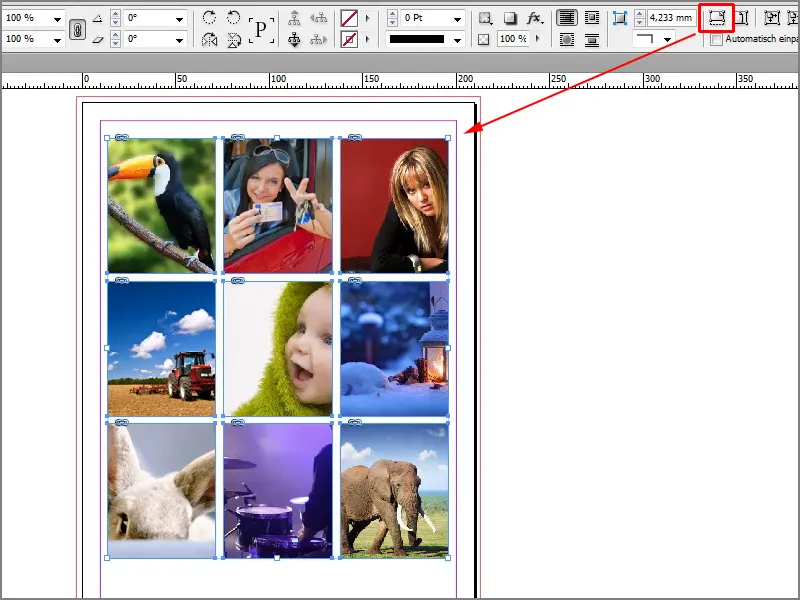The height and width of the screenshot is (600, 800).
Task: Select the blonde woman image frame
Action: [x=394, y=206]
